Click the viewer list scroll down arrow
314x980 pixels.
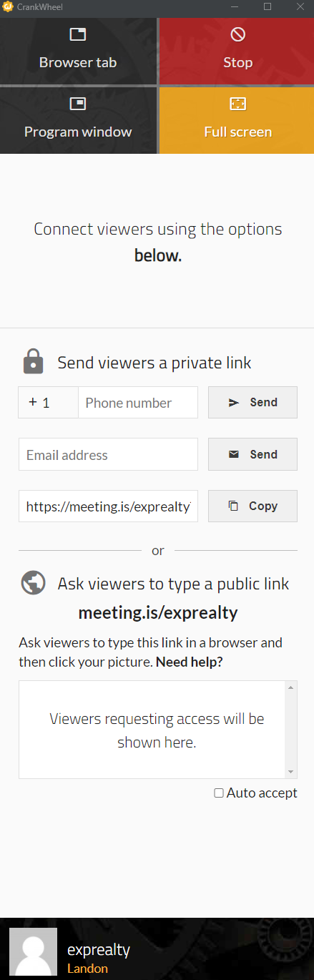point(290,772)
